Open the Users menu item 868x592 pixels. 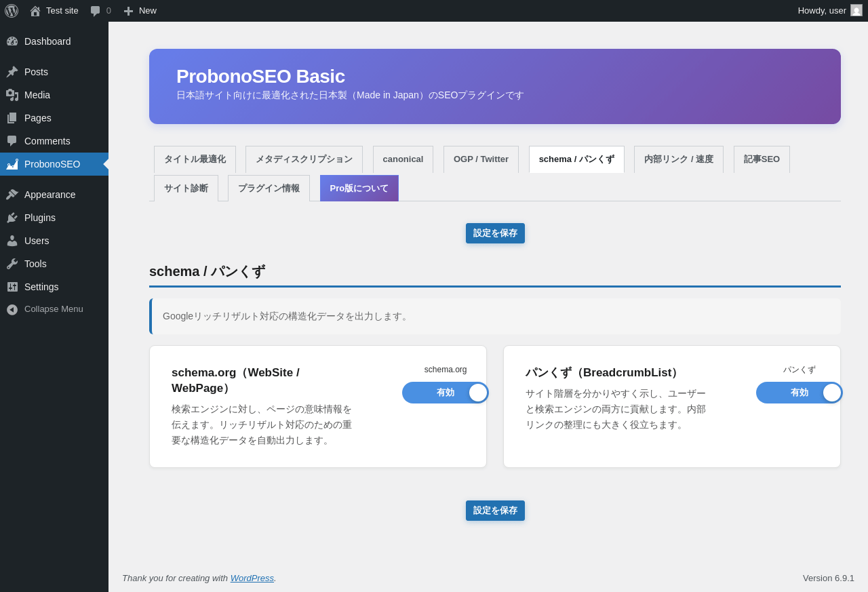pyautogui.click(x=37, y=241)
